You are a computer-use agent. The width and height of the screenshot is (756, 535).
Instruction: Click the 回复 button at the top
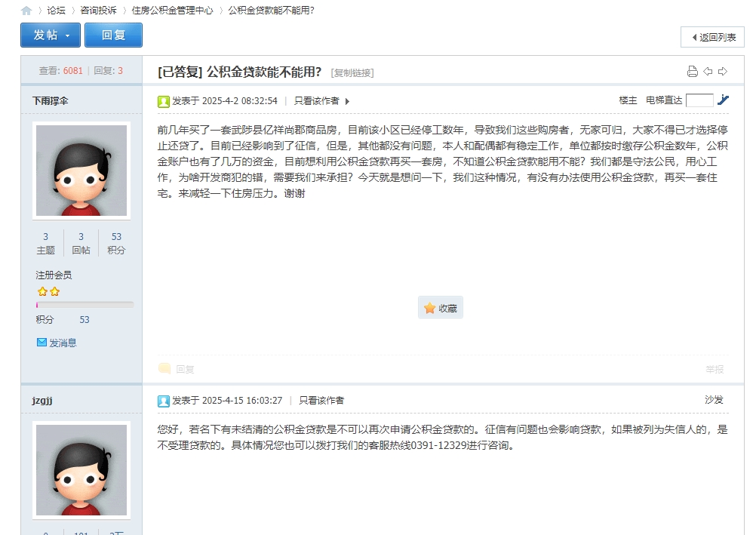pyautogui.click(x=113, y=35)
